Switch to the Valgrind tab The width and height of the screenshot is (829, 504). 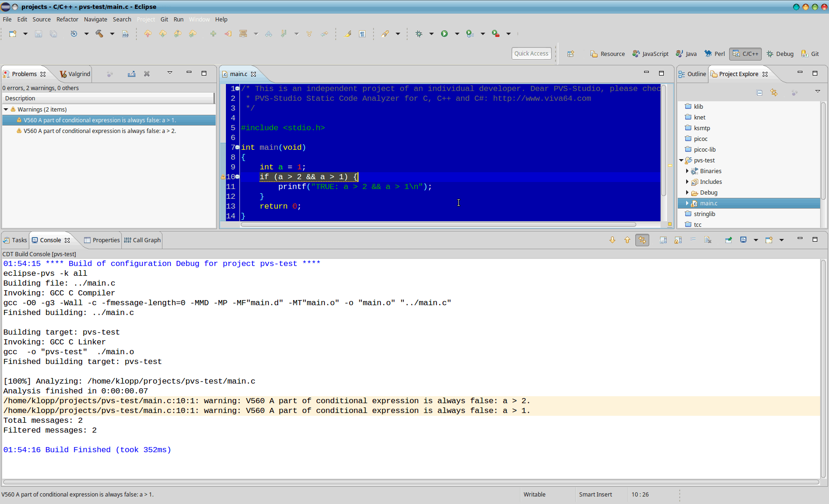tap(75, 74)
